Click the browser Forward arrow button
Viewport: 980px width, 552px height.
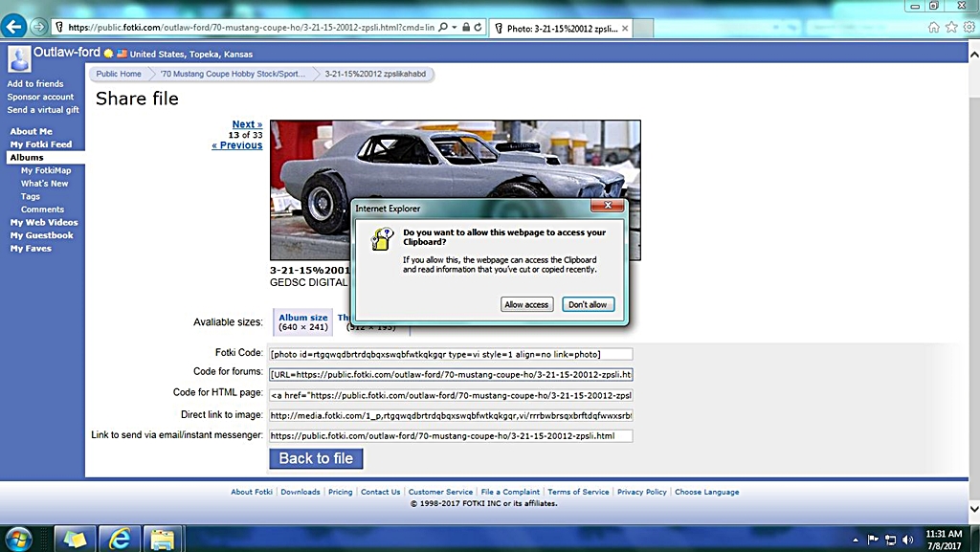coord(38,27)
